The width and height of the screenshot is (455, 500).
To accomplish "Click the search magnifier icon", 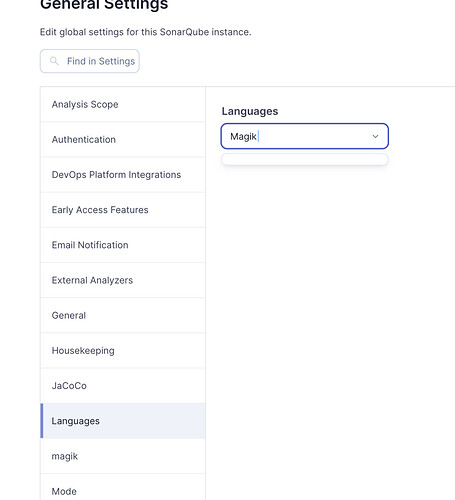I will [x=54, y=61].
